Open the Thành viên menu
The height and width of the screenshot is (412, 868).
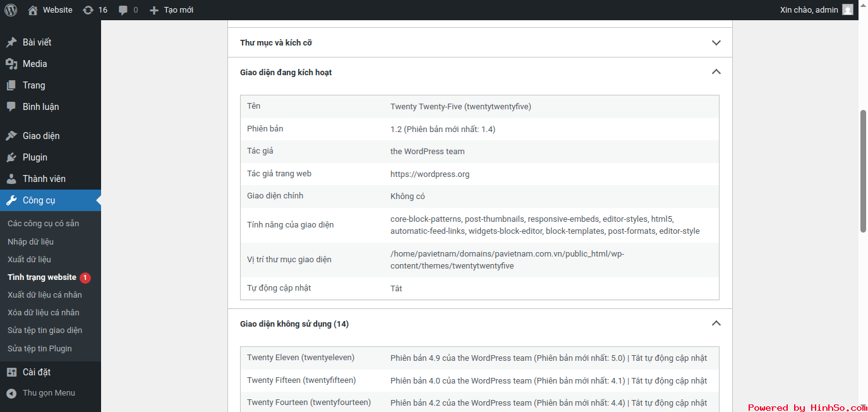44,179
